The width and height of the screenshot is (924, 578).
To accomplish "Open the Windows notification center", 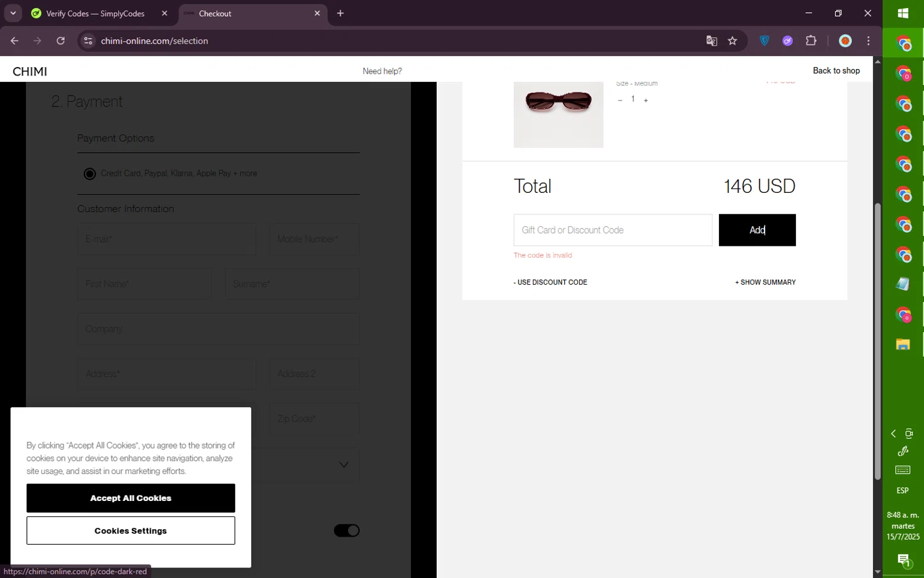I will (x=903, y=561).
